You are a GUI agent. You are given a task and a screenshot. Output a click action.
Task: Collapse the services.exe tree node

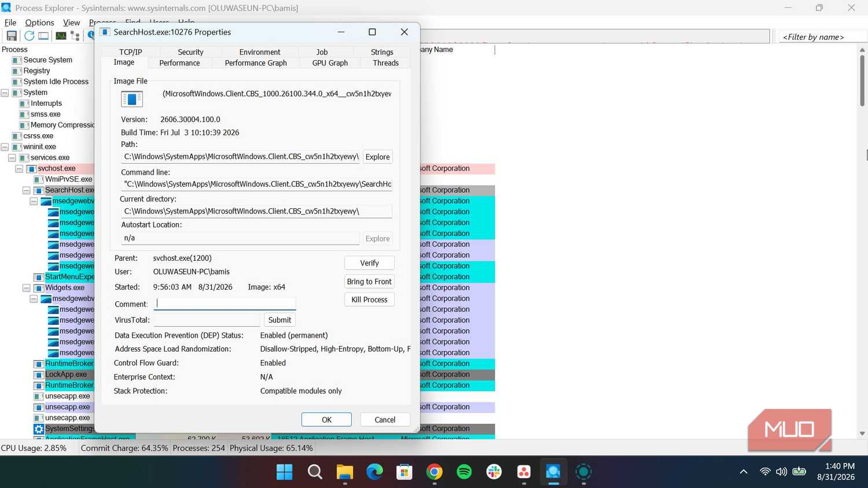coord(12,158)
